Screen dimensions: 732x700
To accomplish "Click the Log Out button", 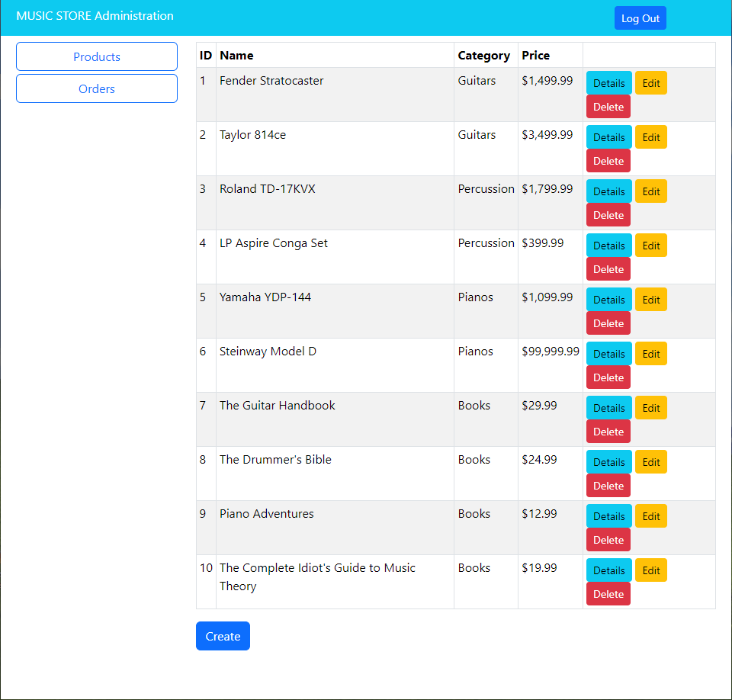I will click(640, 18).
